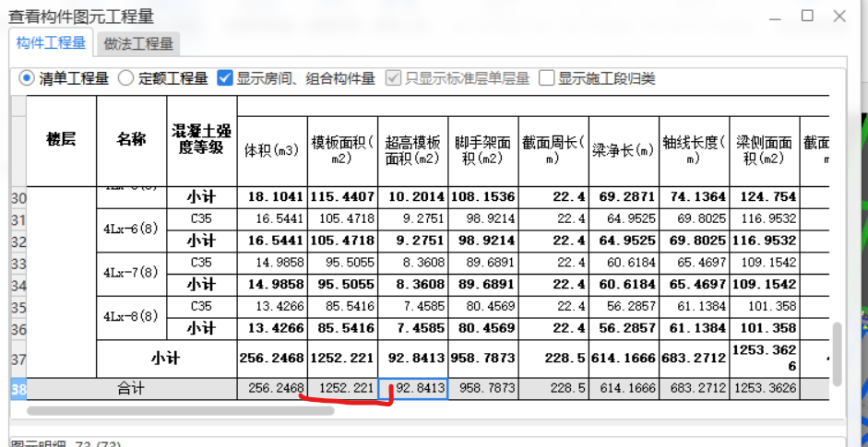The image size is (868, 447).
Task: Click the 名称 column header
Action: (132, 140)
